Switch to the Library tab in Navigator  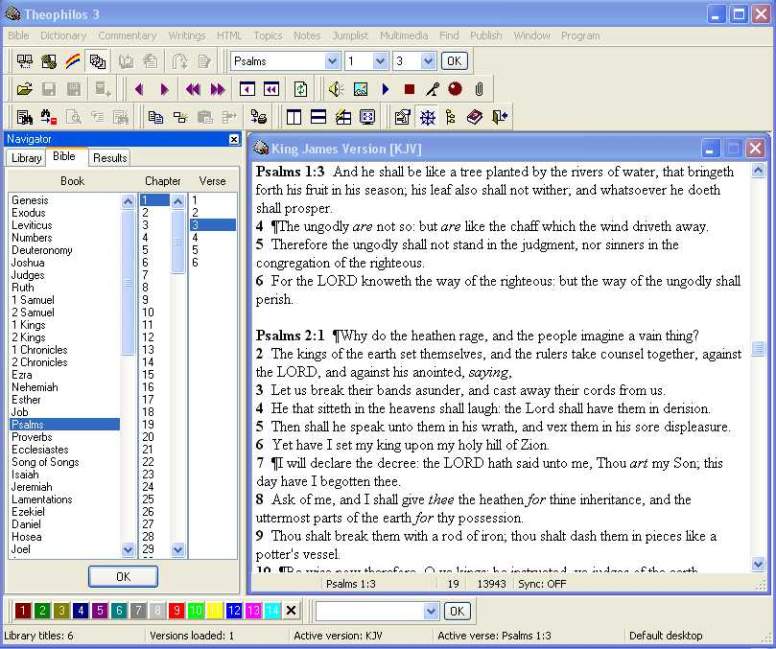click(x=26, y=158)
